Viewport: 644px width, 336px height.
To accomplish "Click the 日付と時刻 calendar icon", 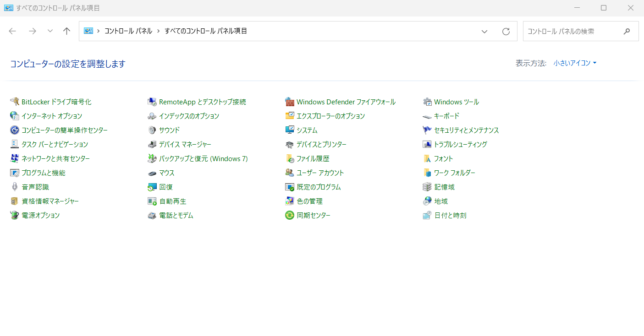I will coord(427,215).
